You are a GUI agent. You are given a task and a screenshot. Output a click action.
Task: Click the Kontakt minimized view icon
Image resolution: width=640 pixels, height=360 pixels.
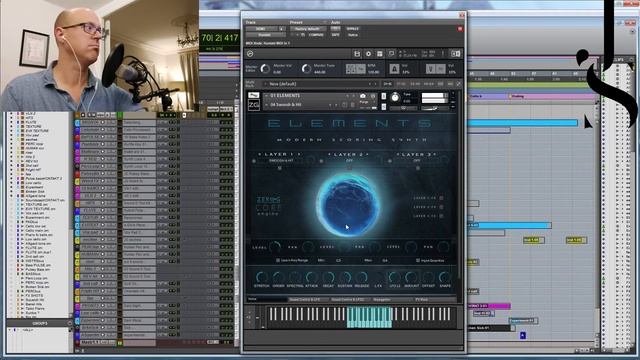[391, 54]
